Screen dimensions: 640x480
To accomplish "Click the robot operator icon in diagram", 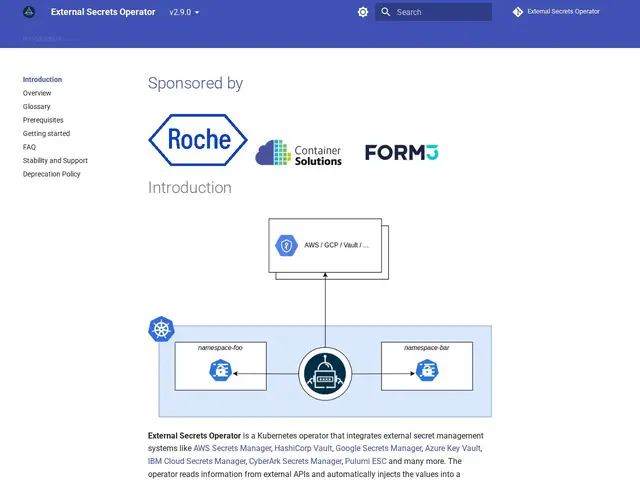I will [x=325, y=373].
